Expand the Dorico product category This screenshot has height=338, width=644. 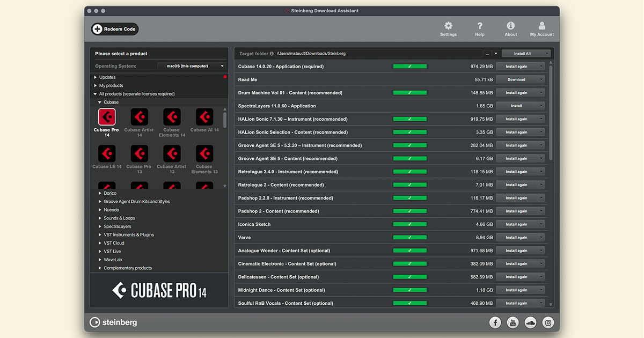point(100,193)
